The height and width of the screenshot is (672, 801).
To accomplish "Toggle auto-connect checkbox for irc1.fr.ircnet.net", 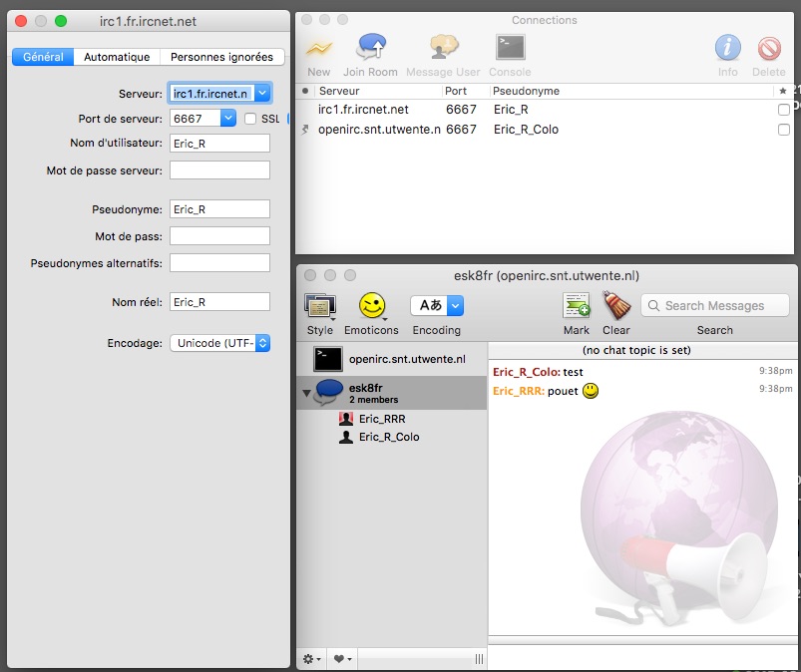I will (x=783, y=110).
